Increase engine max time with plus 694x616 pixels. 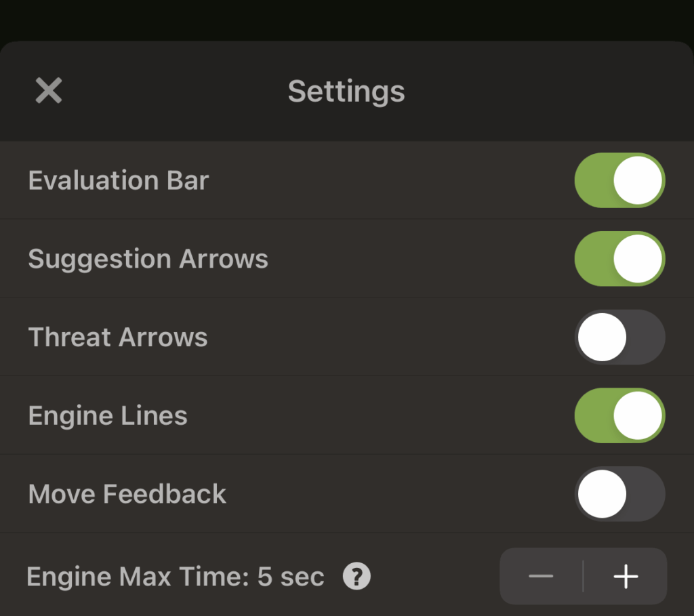(x=626, y=577)
